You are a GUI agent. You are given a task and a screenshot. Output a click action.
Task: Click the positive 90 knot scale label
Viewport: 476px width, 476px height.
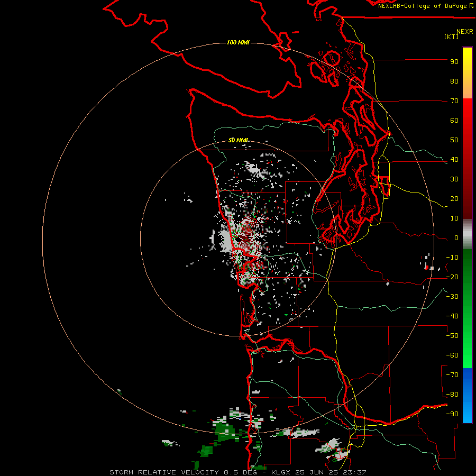454,62
